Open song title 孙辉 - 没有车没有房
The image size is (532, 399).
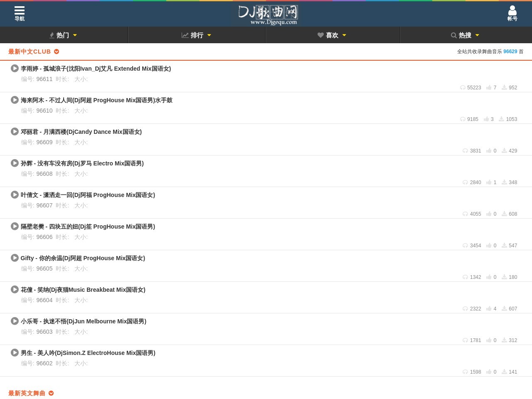pos(82,163)
